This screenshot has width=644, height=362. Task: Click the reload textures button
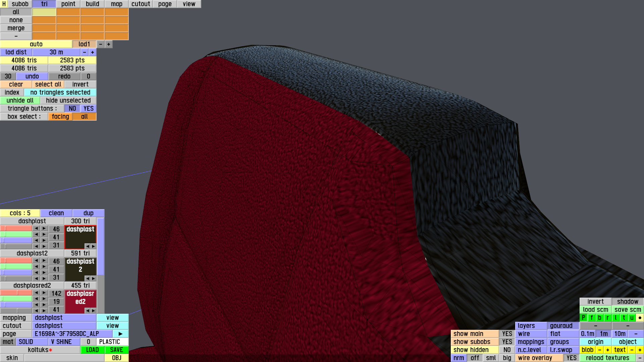pos(607,358)
